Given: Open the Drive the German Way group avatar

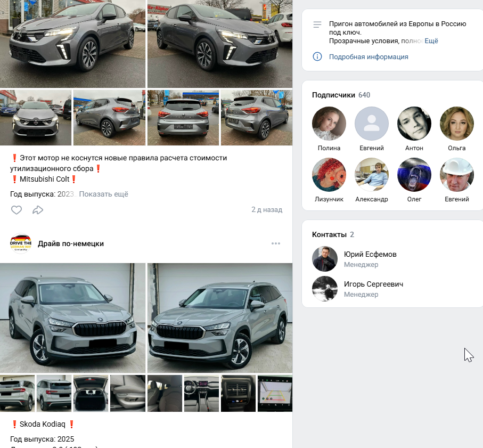Looking at the screenshot, I should (21, 243).
